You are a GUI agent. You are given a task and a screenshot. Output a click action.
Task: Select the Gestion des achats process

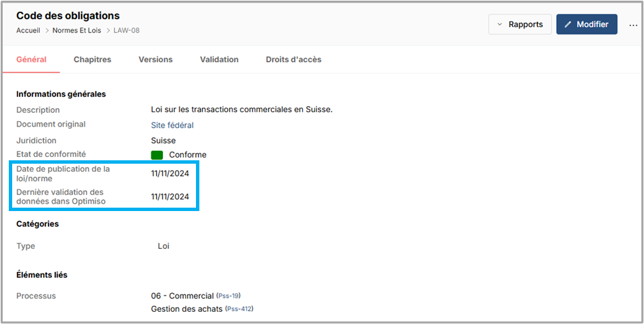coord(186,309)
